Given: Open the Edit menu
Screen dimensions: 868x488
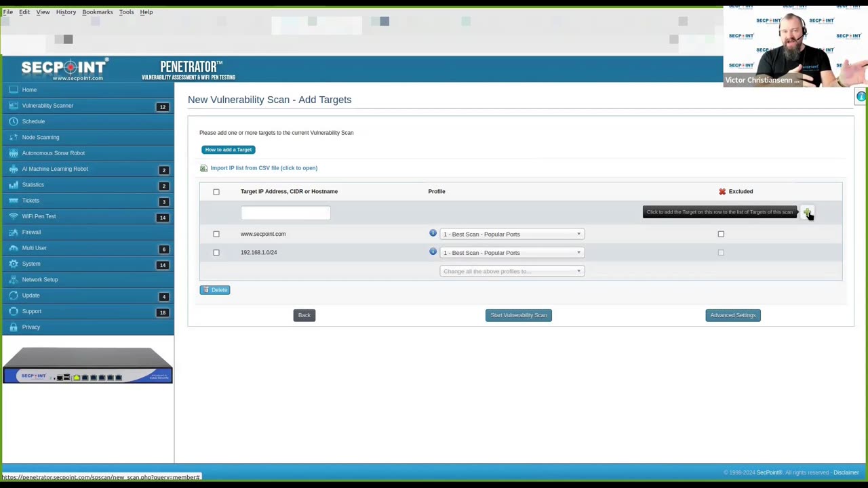Looking at the screenshot, I should tap(24, 12).
